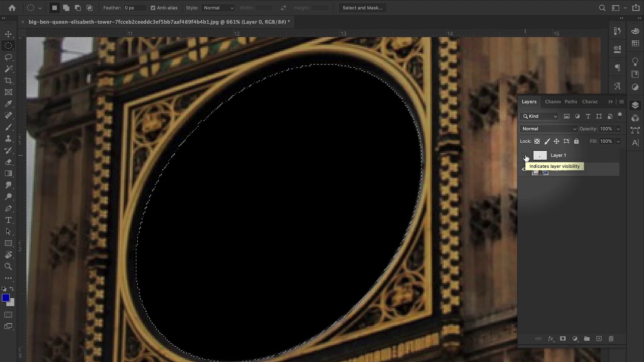Open the Style dropdown set to Normal
The height and width of the screenshot is (362, 644).
[218, 8]
